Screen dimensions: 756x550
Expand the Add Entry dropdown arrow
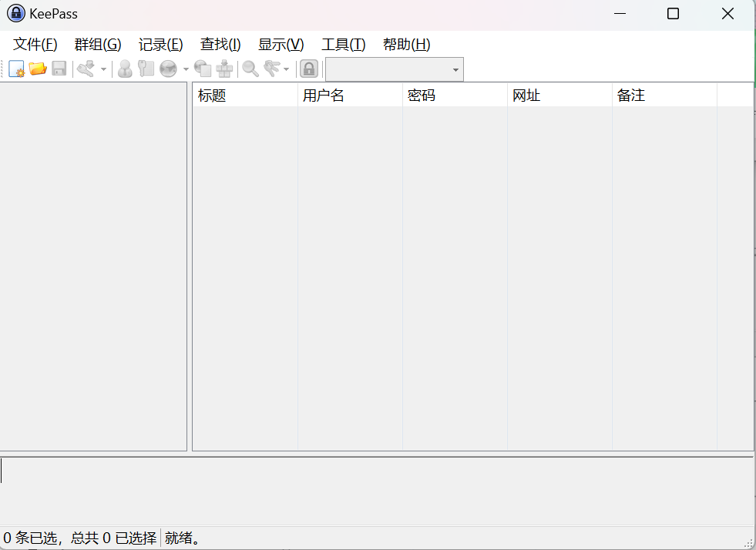[x=103, y=69]
